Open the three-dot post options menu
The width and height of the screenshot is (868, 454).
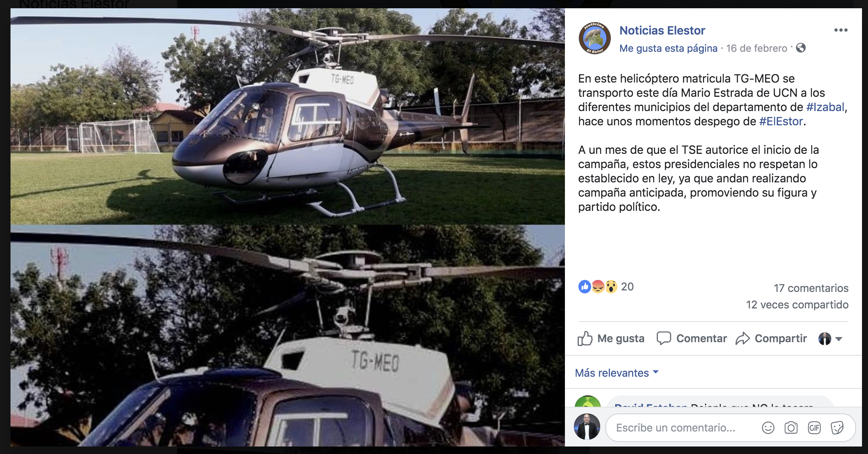pos(841,30)
